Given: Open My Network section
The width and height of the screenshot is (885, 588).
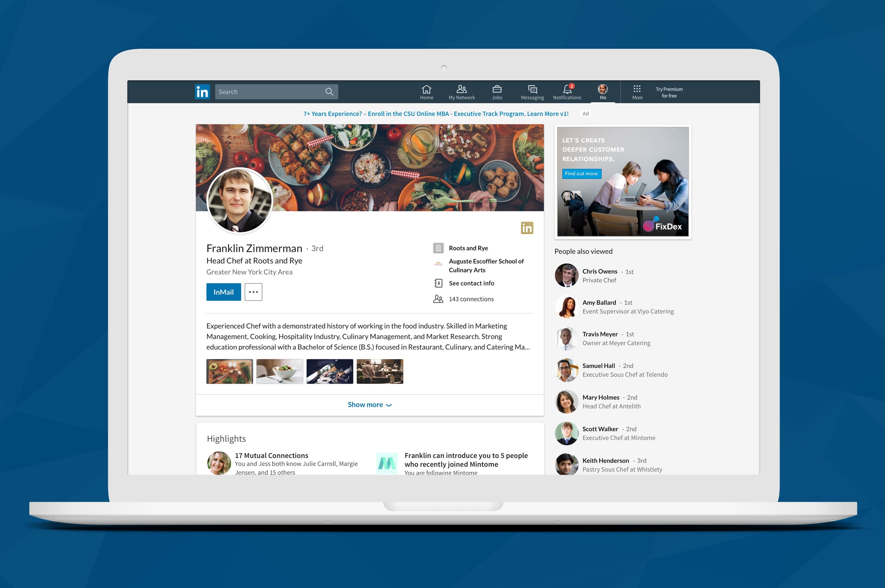Looking at the screenshot, I should point(459,90).
